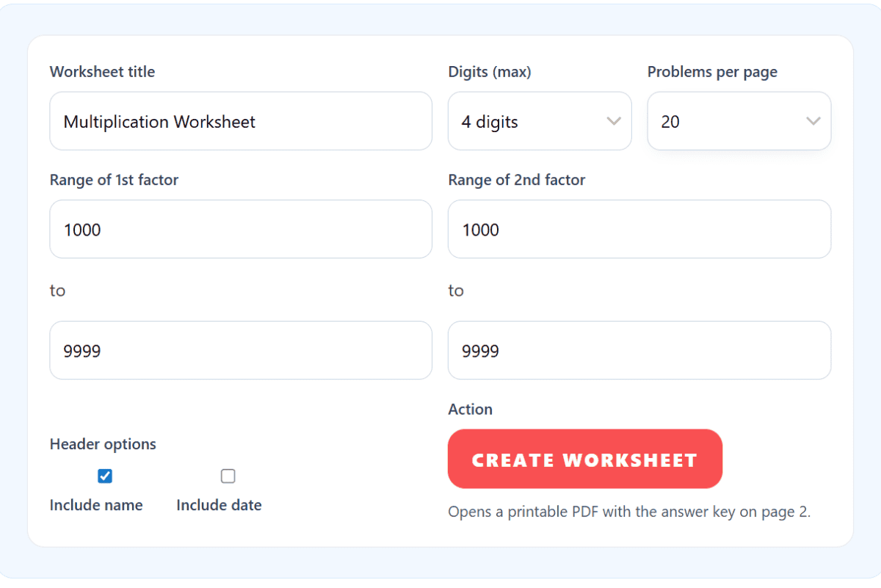Open the Digits (max) dropdown
Image resolution: width=881 pixels, height=588 pixels.
click(x=540, y=121)
